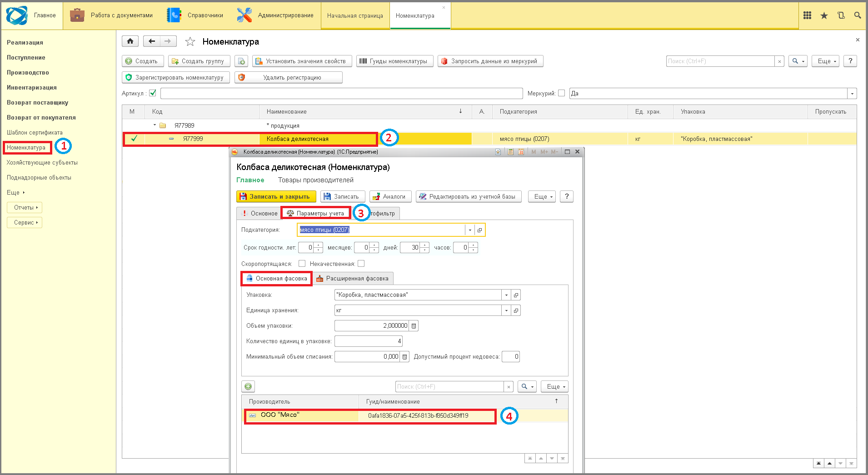
Task: Open the Единица хранения dropdown arrow
Action: pyautogui.click(x=506, y=310)
